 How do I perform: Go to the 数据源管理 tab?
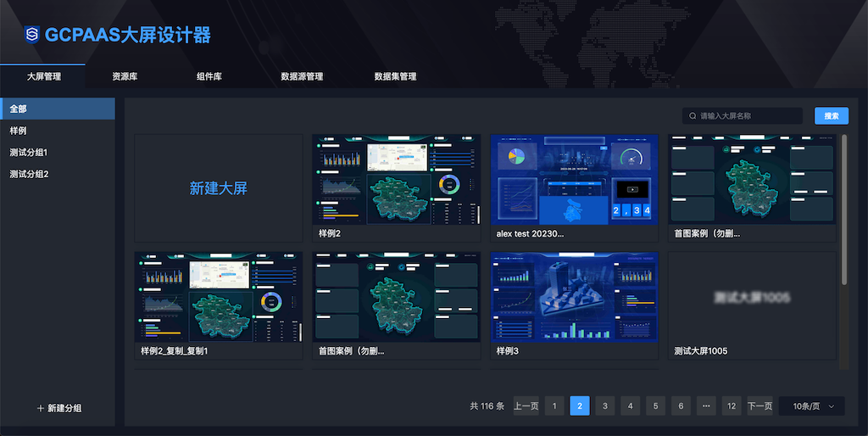coord(302,76)
